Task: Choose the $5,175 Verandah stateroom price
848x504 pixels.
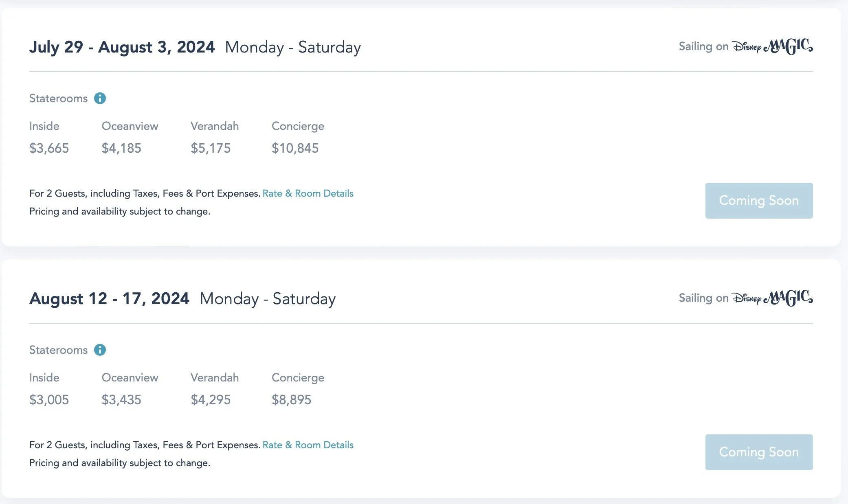Action: (211, 148)
